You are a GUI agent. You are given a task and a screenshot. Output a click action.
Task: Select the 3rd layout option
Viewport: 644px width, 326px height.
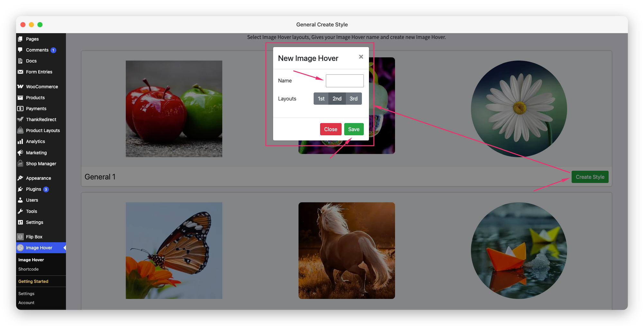(354, 99)
